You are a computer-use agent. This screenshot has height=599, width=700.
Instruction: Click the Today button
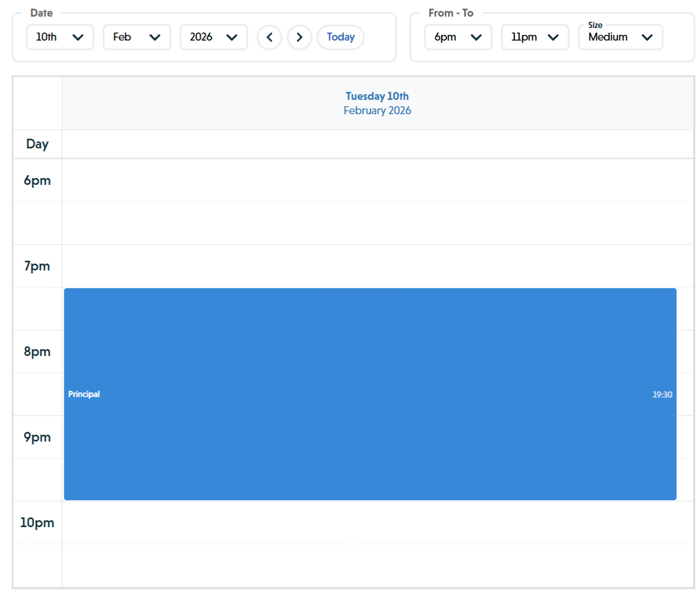click(340, 37)
